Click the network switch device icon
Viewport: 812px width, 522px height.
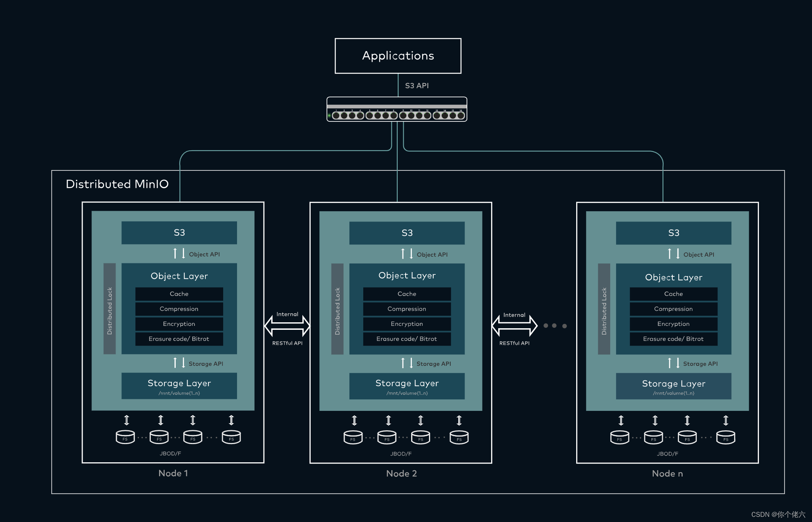(x=397, y=110)
